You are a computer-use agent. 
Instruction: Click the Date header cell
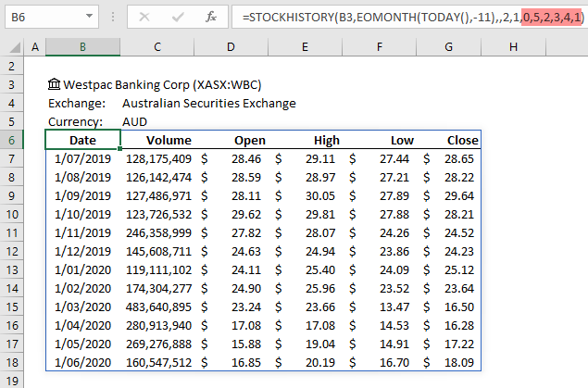[82, 140]
